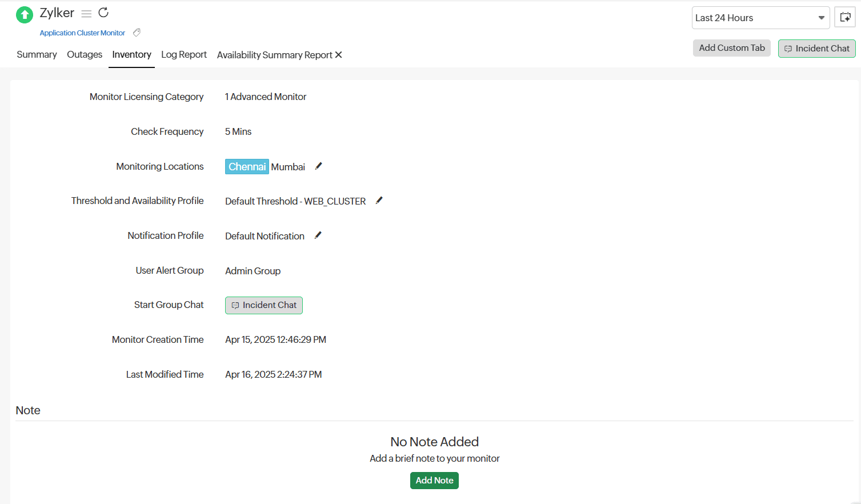Click the add-widget icon at top right

[844, 18]
